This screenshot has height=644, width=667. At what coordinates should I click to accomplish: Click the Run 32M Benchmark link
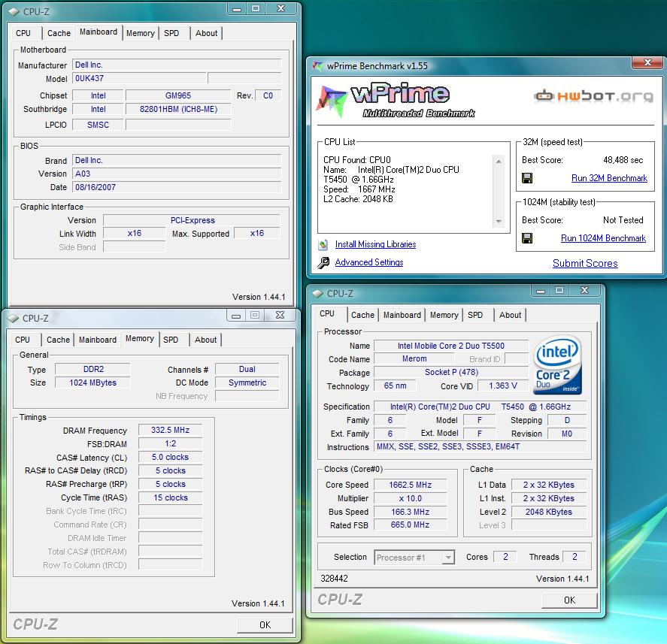609,178
